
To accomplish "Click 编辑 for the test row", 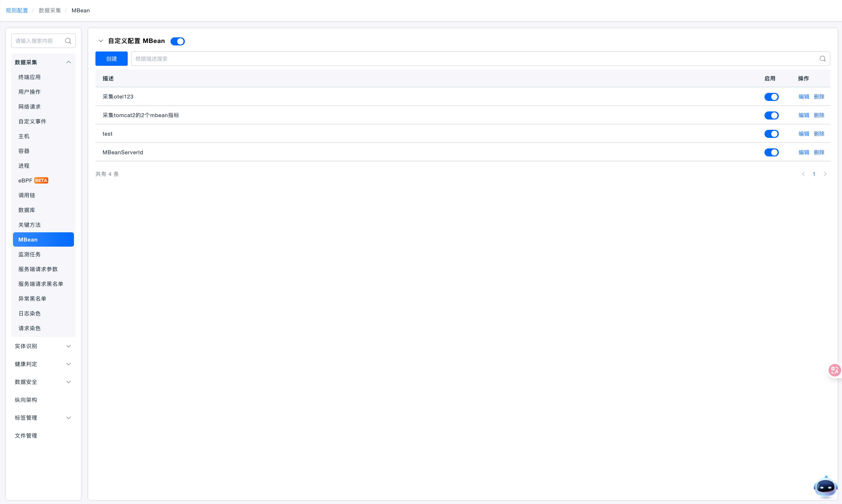I will pyautogui.click(x=804, y=134).
